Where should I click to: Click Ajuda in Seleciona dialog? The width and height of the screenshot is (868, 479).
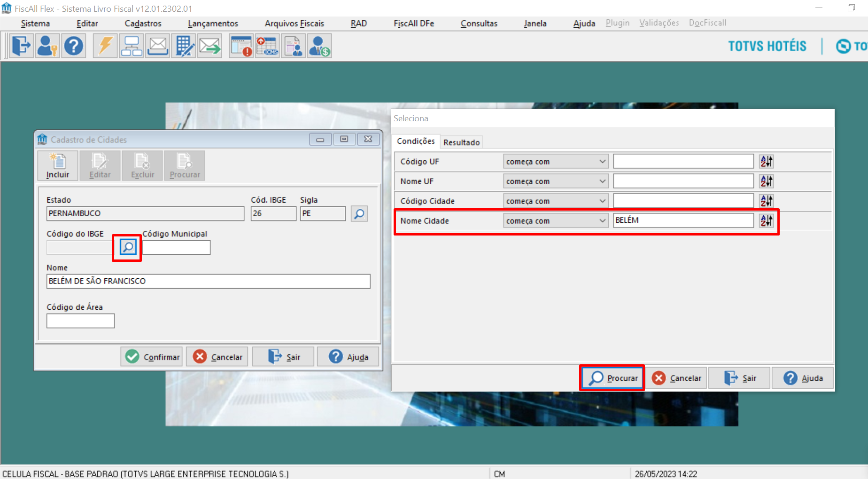click(x=803, y=378)
